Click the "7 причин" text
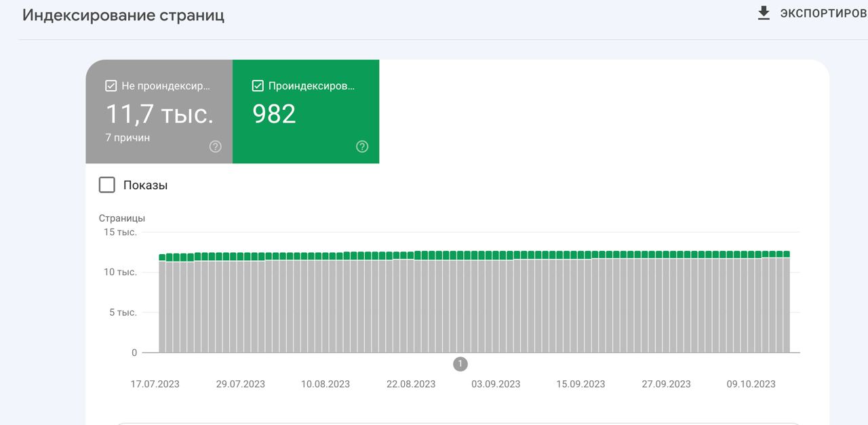This screenshot has width=868, height=425. point(127,138)
